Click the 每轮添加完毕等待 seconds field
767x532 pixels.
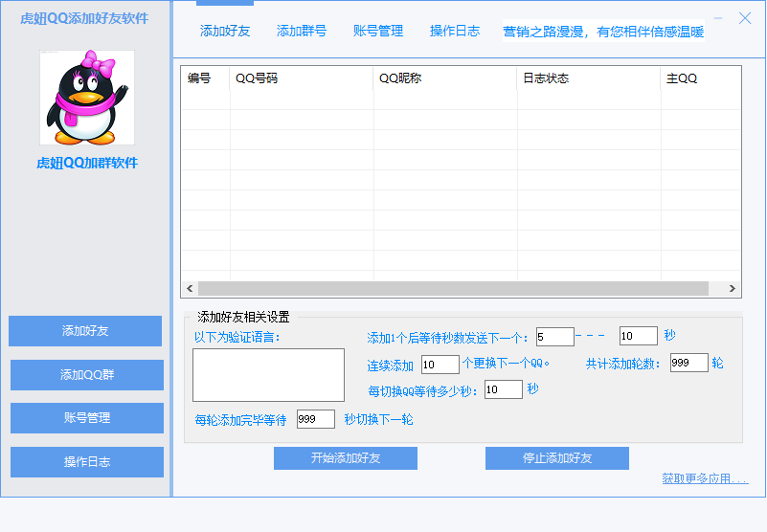click(x=316, y=419)
